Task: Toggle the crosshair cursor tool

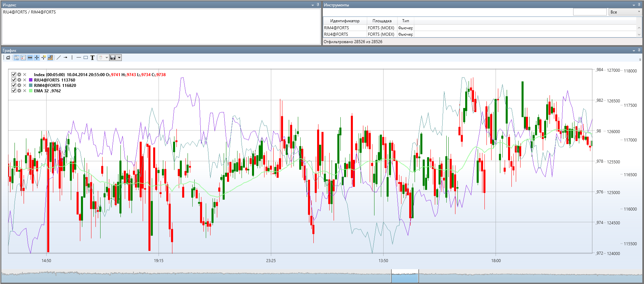Action: point(37,58)
